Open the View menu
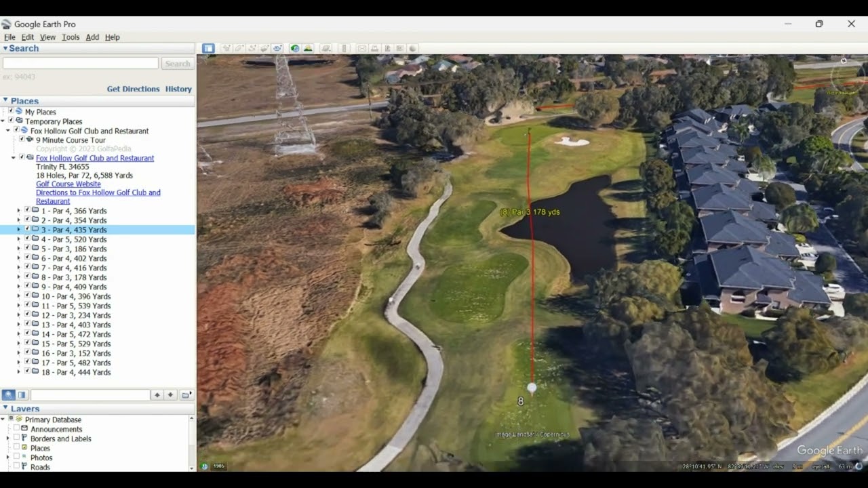This screenshot has height=488, width=868. [47, 37]
